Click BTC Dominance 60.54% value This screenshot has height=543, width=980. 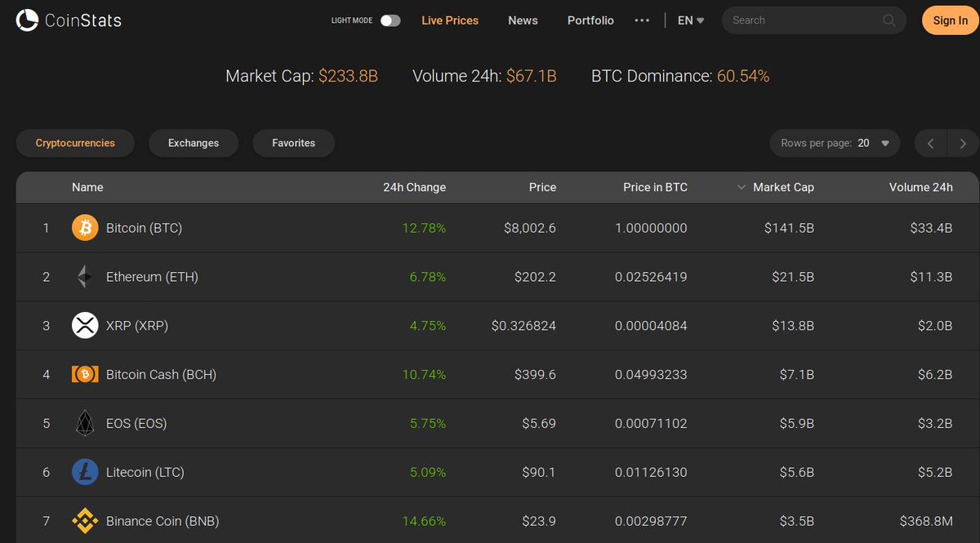click(743, 76)
